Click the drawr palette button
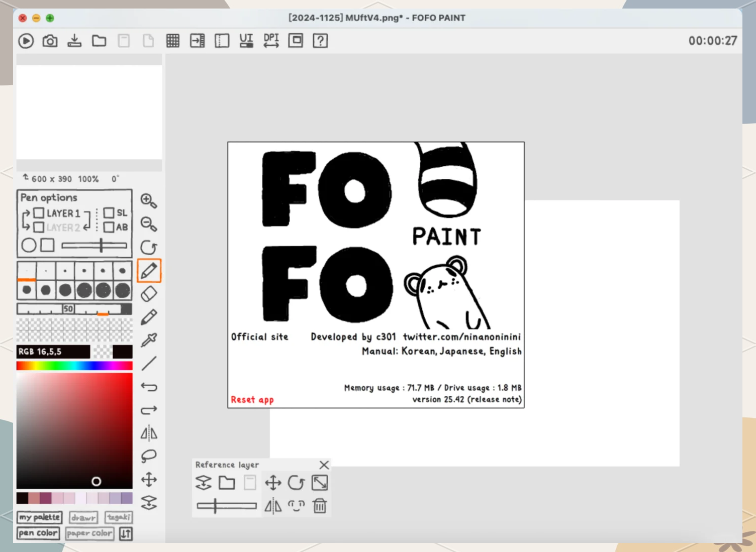 pos(83,517)
